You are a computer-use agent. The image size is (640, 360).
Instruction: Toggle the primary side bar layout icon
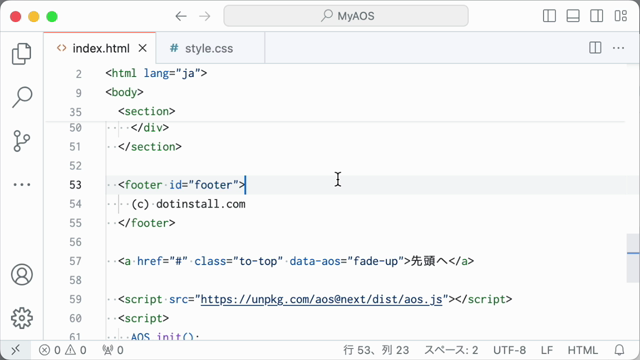point(549,16)
